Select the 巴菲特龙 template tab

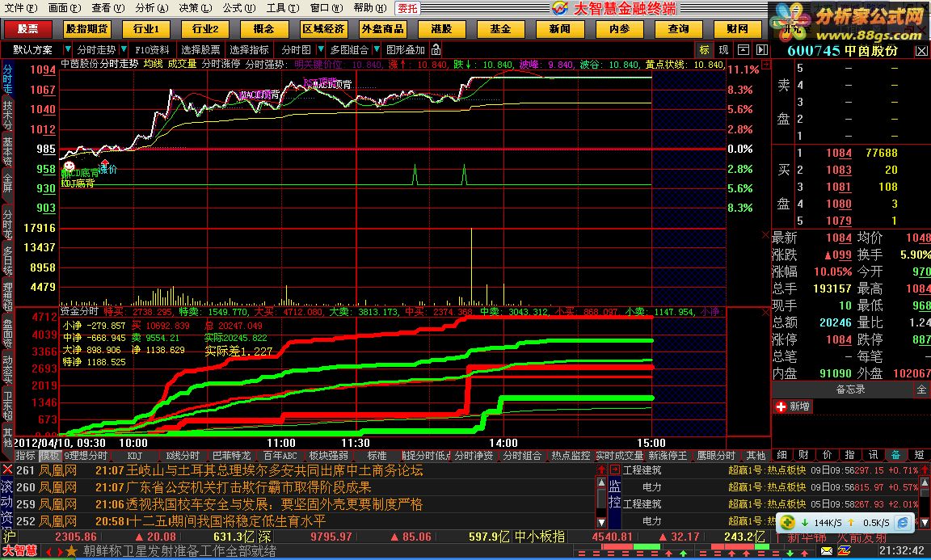click(232, 456)
